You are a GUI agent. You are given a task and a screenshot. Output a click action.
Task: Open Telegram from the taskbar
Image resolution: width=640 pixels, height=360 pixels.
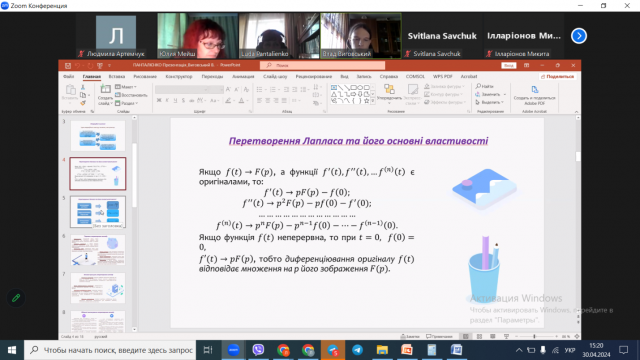(x=358, y=350)
